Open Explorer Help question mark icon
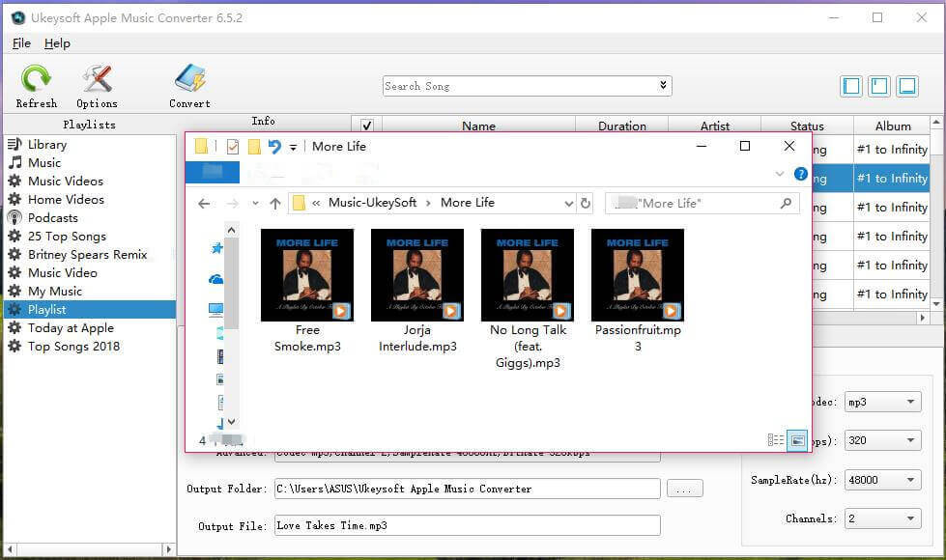This screenshot has height=560, width=946. pos(801,174)
